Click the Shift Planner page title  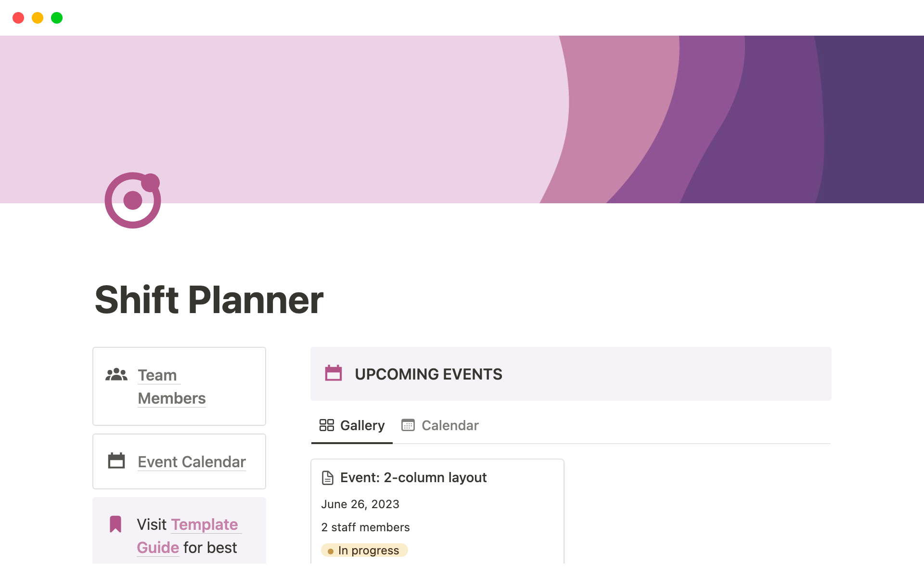208,300
